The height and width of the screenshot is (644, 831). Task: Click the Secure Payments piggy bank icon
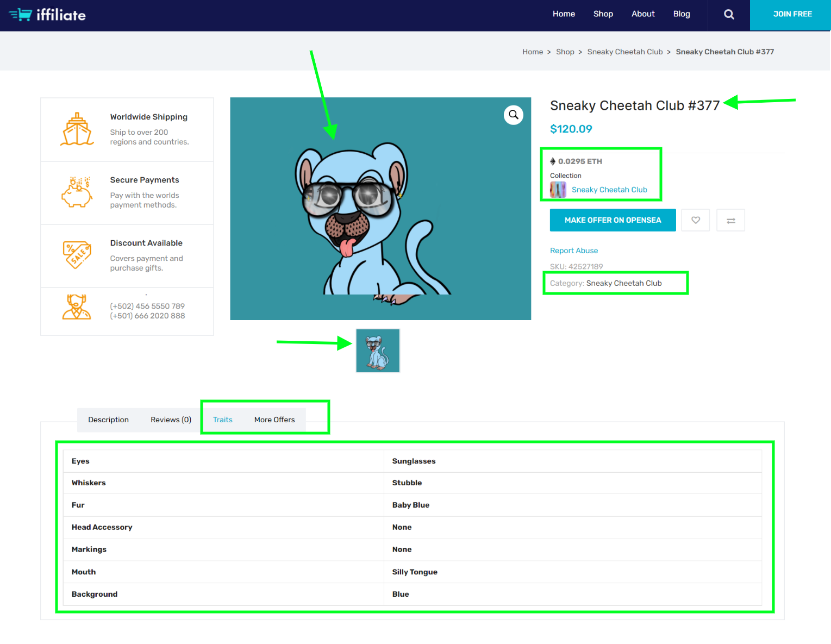77,192
